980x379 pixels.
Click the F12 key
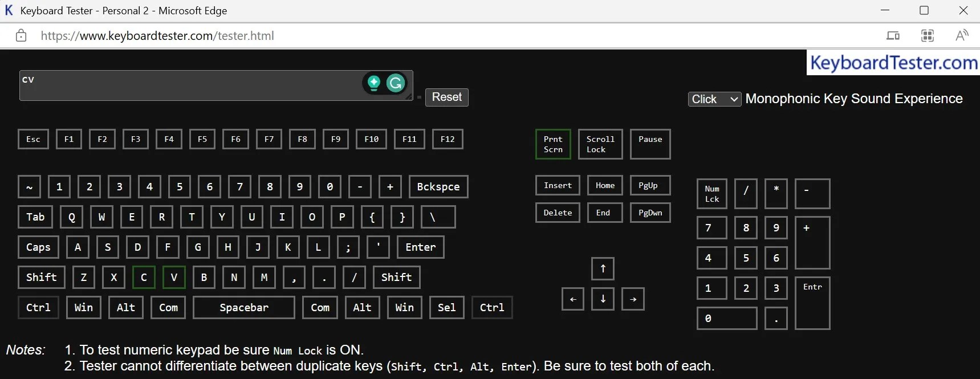448,139
